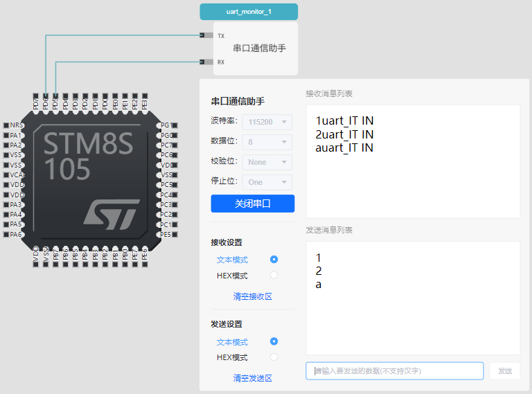
Task: Click the 发送 button
Action: 505,371
